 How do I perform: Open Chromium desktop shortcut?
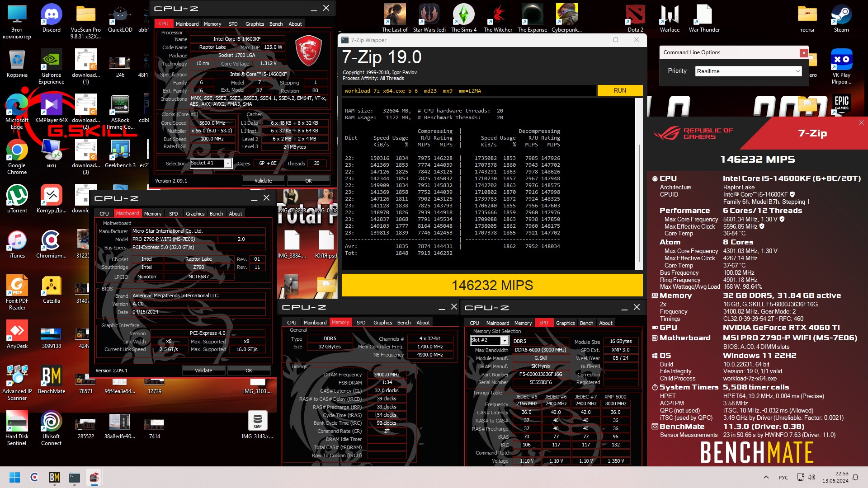(x=52, y=244)
